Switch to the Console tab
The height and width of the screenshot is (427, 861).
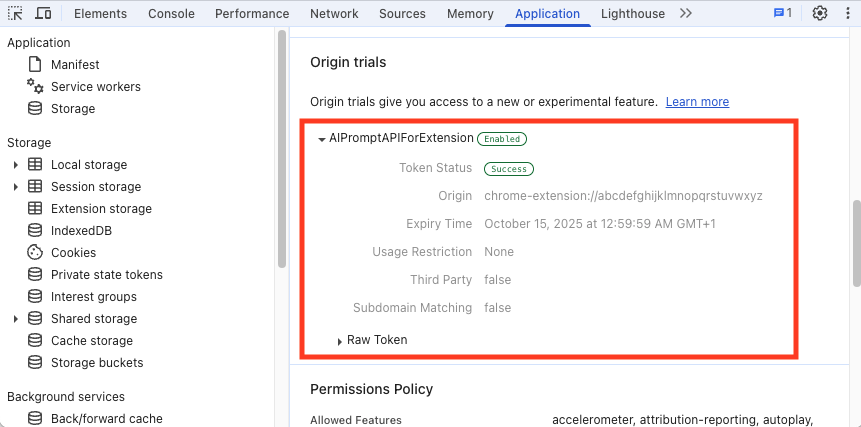tap(171, 14)
